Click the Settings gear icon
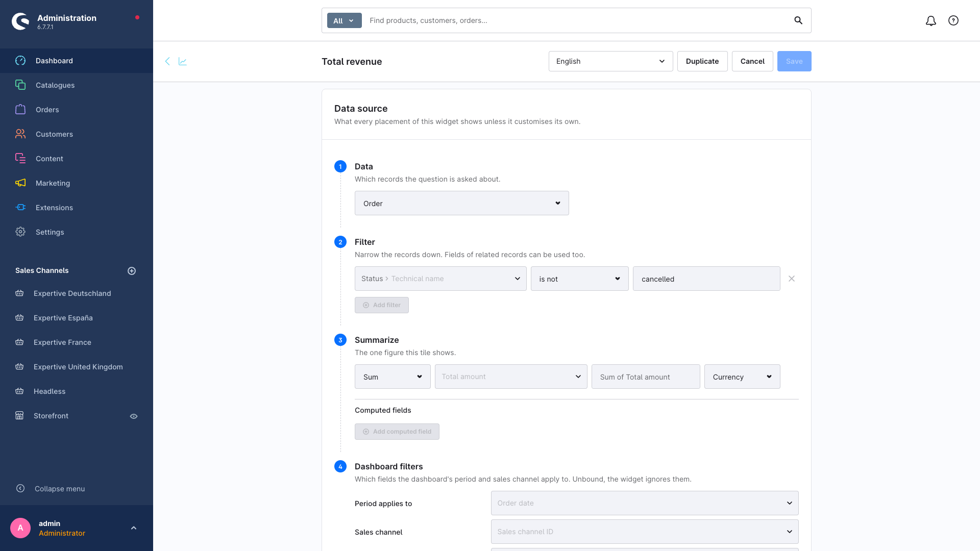 click(x=20, y=232)
